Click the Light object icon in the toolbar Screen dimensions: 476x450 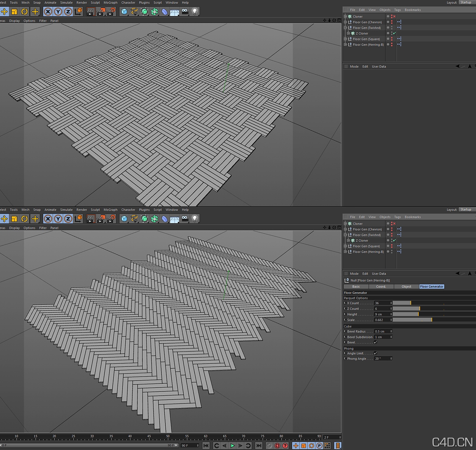click(195, 12)
